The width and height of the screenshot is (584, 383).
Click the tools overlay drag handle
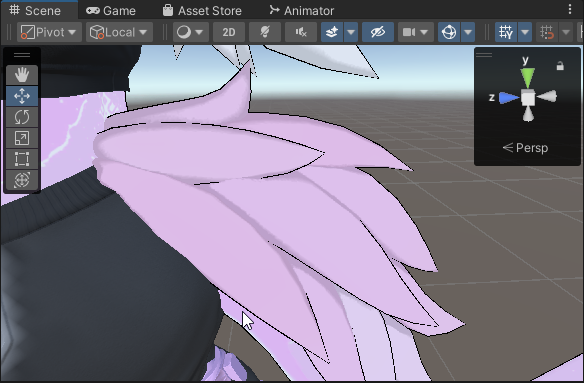(22, 55)
